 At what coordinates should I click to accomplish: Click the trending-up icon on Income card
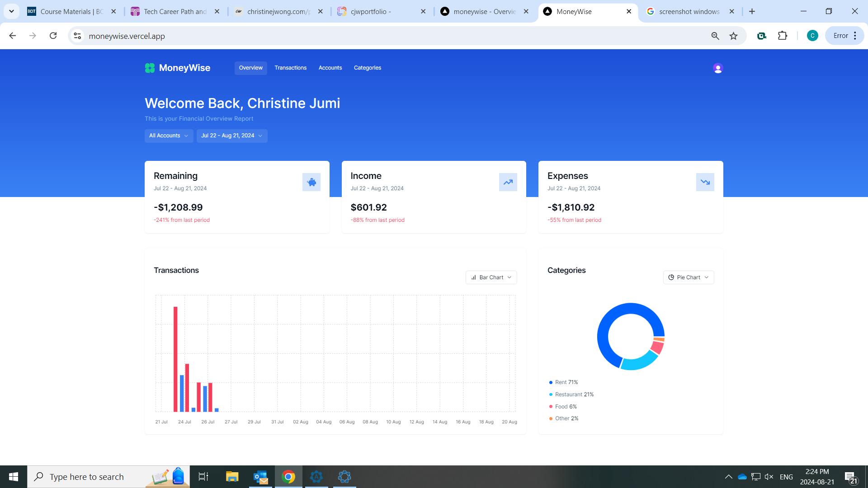point(508,182)
